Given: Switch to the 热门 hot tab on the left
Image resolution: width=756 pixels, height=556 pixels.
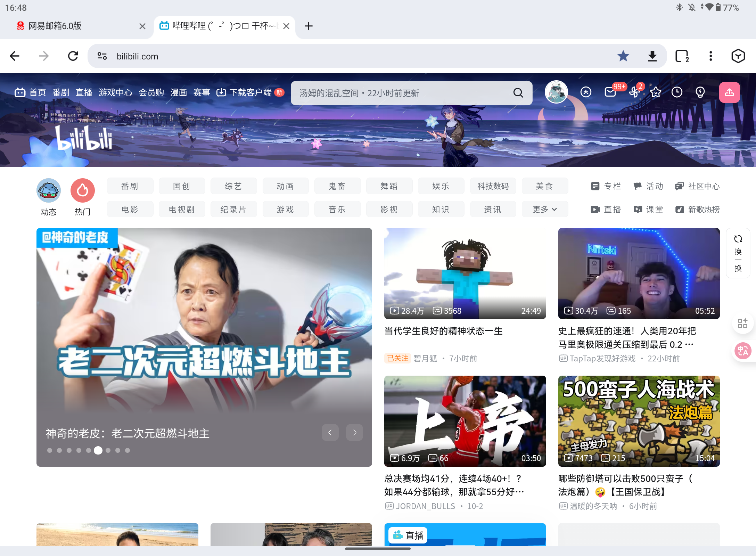Looking at the screenshot, I should click(x=82, y=190).
